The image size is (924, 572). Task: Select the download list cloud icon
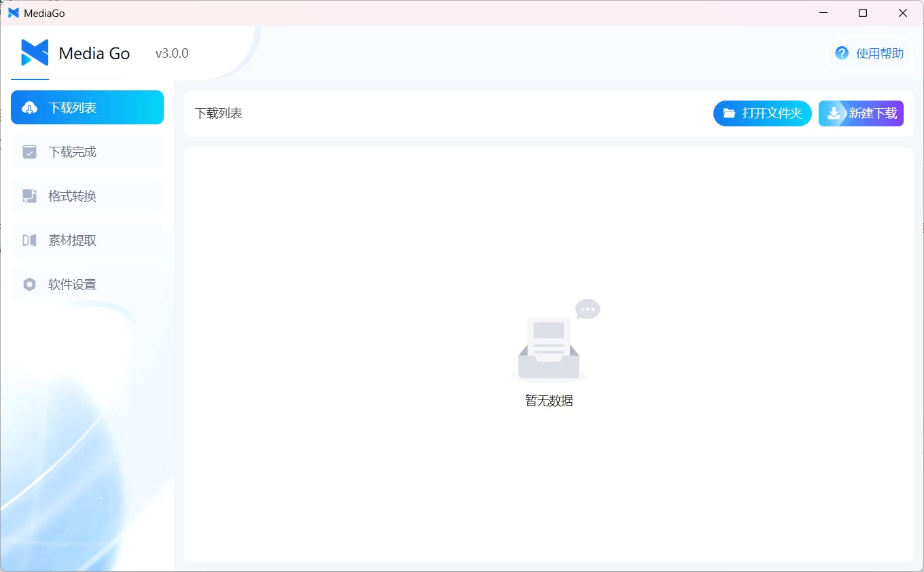[29, 107]
